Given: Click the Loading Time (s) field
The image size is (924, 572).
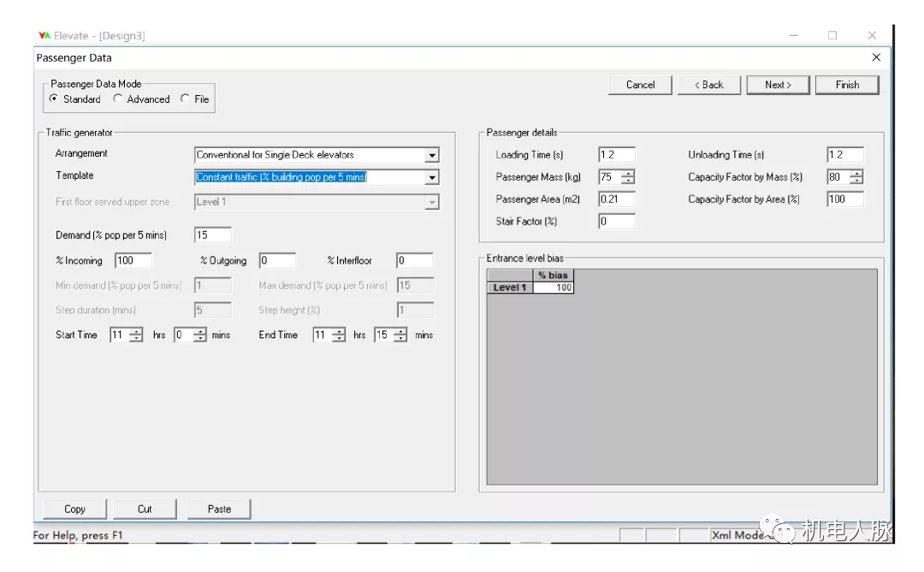Looking at the screenshot, I should point(616,154).
